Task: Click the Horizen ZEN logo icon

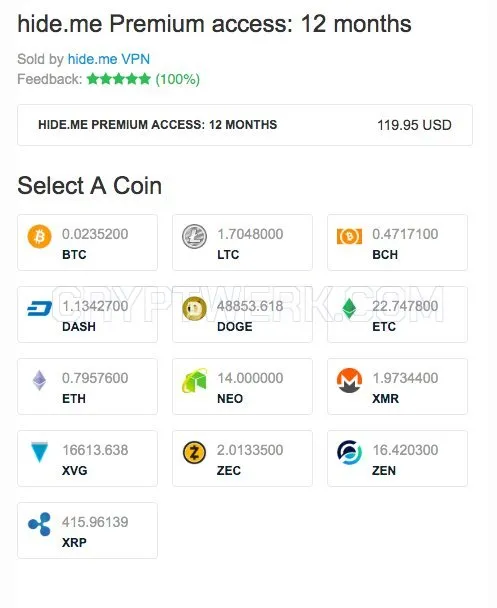Action: (349, 453)
